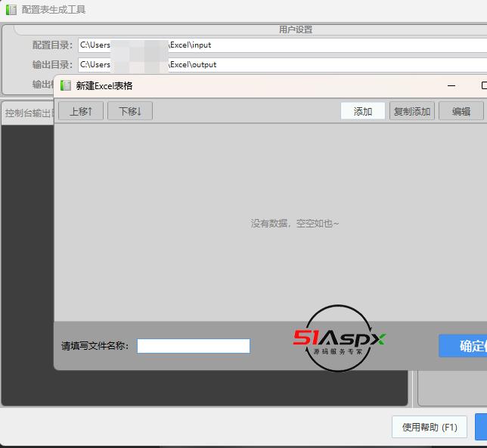Click the 输出目录 output path field
The image size is (487, 448).
click(x=282, y=65)
